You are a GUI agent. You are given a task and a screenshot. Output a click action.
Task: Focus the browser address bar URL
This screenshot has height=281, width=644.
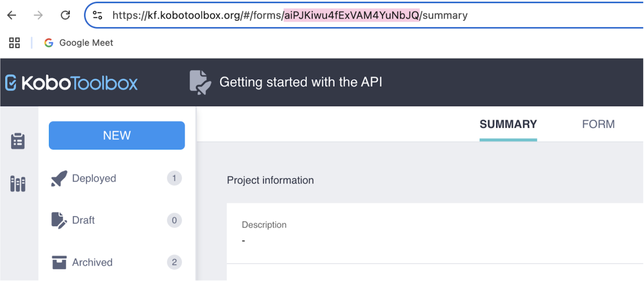point(289,15)
